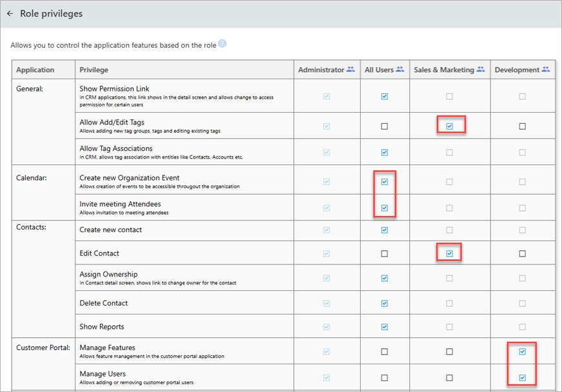Click the Customer Portal: application label
Image resolution: width=562 pixels, height=392 pixels.
tap(43, 348)
